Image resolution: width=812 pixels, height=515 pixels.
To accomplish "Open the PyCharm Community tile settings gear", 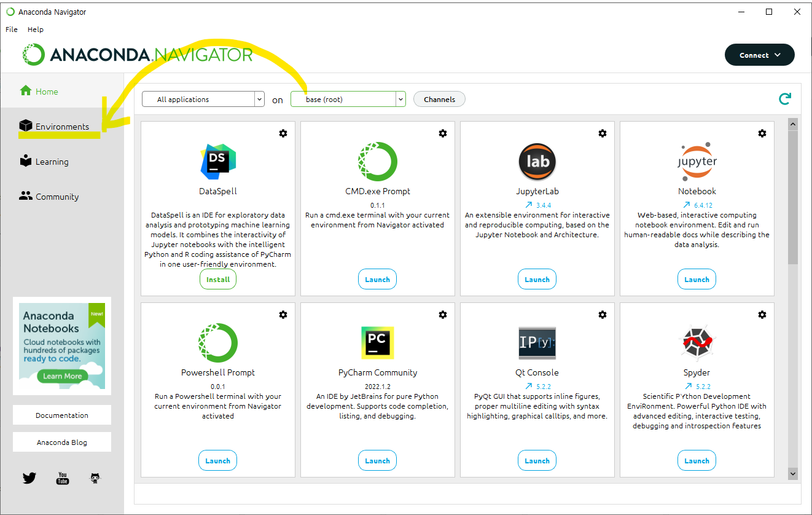I will coord(443,315).
